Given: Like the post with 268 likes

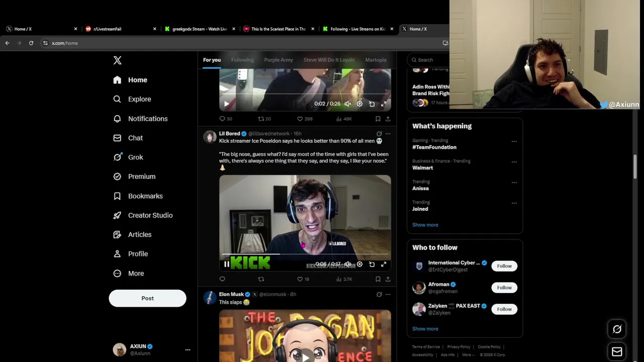Looking at the screenshot, I should tap(304, 119).
